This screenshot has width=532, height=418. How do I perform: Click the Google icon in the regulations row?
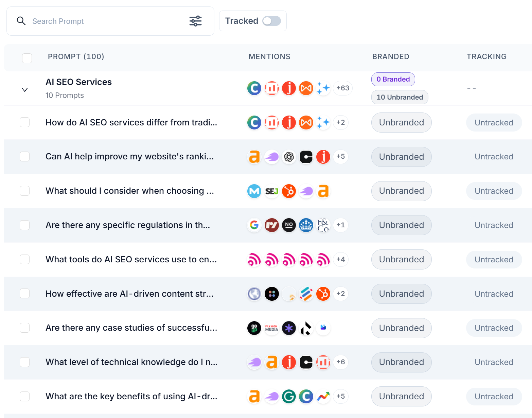[x=254, y=225]
